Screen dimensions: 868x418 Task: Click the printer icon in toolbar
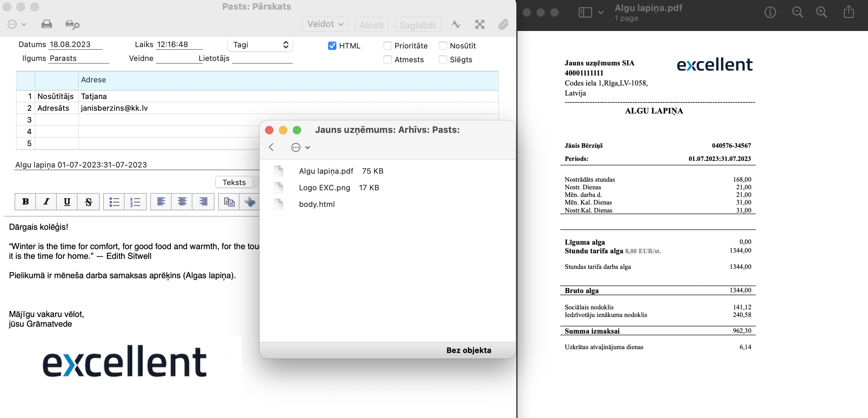[x=46, y=24]
